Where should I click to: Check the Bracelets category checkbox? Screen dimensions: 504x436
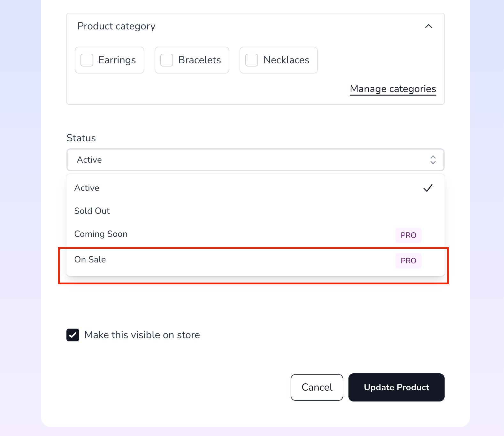(x=166, y=60)
